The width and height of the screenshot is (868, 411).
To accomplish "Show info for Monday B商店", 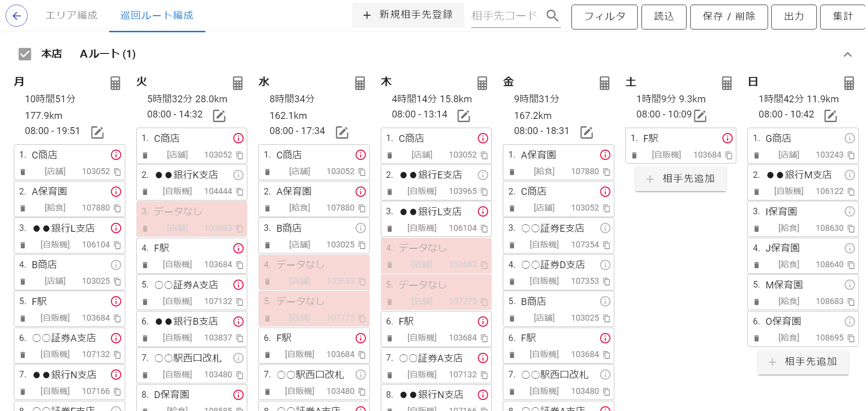I will (116, 265).
